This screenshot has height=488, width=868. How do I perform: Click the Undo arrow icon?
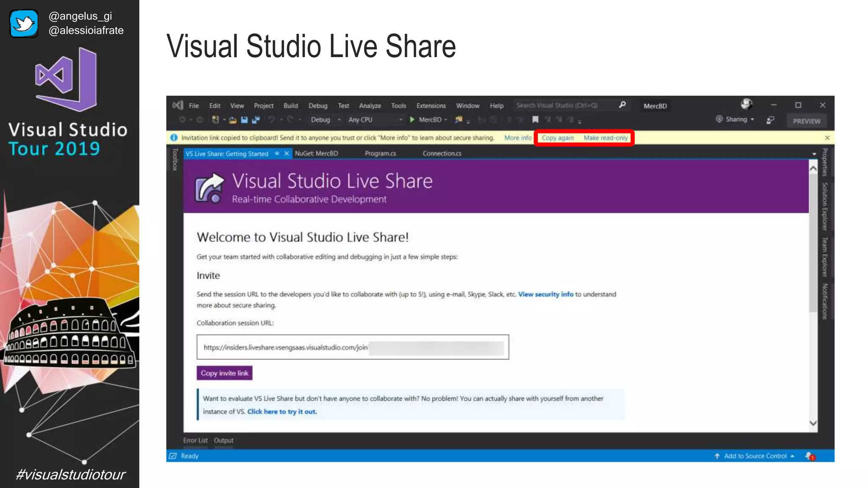pyautogui.click(x=271, y=120)
